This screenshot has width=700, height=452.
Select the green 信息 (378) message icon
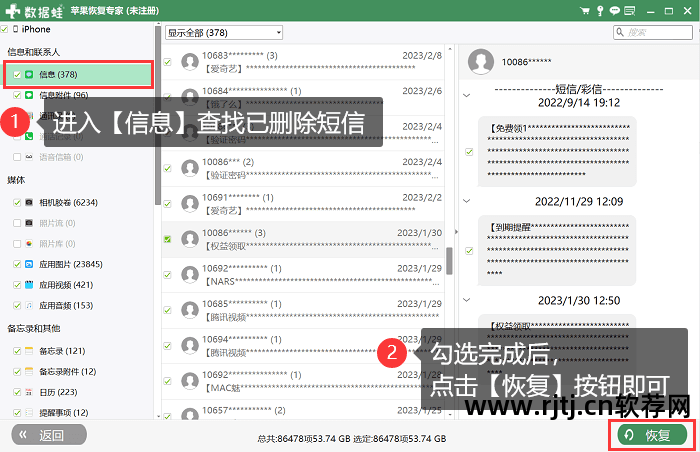point(29,75)
